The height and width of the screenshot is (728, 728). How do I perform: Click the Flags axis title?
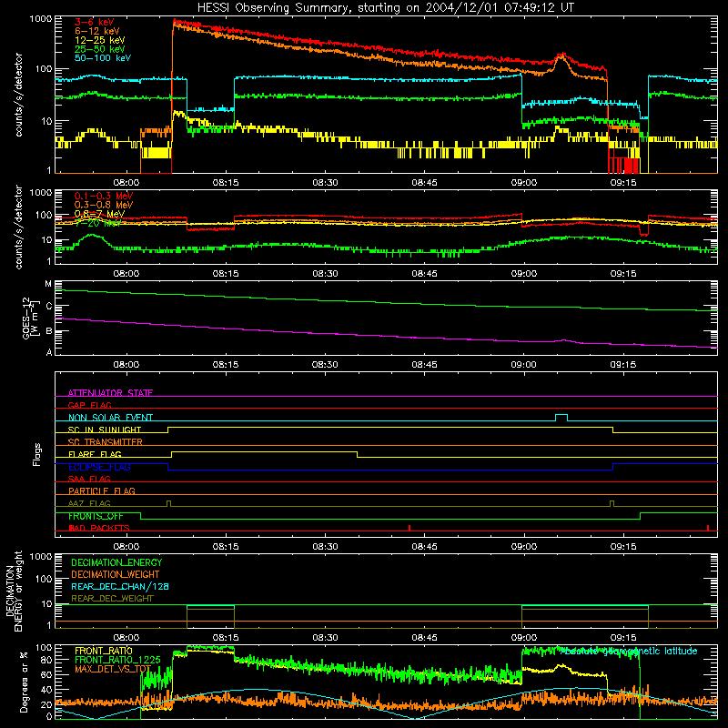pyautogui.click(x=37, y=454)
